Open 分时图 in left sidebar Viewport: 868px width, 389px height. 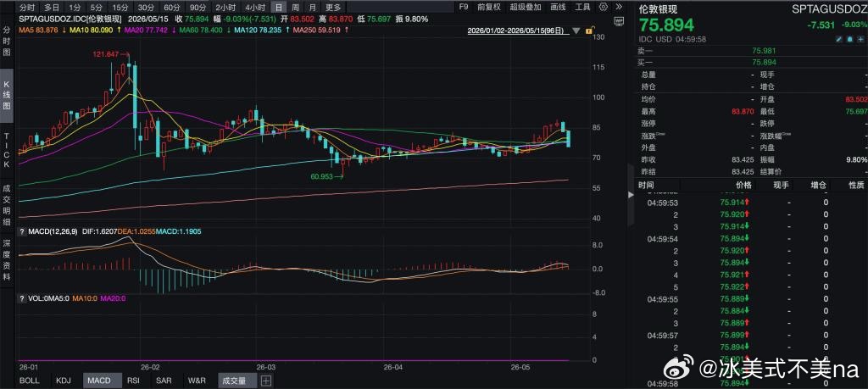7,42
